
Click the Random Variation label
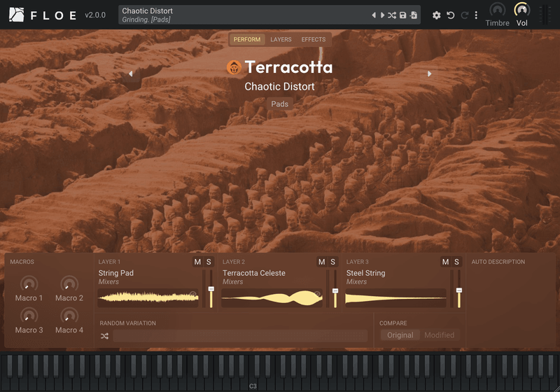[128, 323]
